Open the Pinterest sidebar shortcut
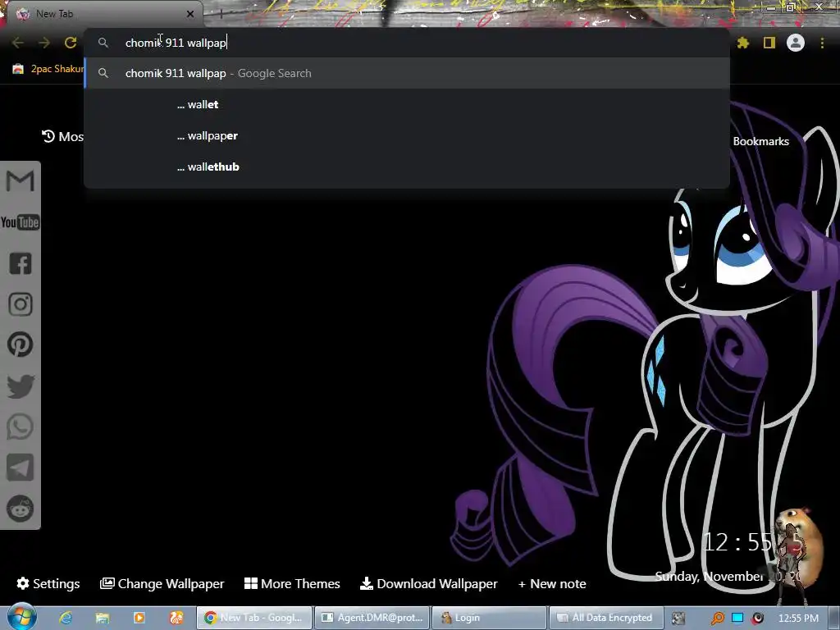Screen dimensions: 840x630 [x=21, y=345]
